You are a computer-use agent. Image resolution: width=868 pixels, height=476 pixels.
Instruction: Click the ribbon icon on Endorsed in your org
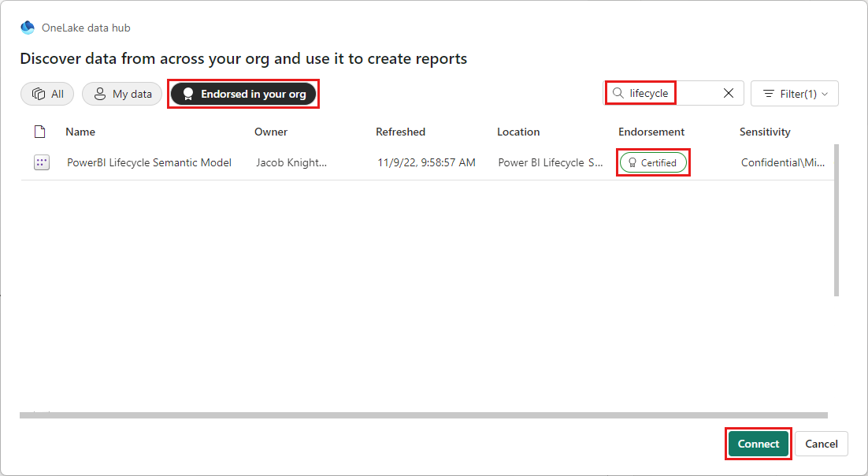[187, 93]
